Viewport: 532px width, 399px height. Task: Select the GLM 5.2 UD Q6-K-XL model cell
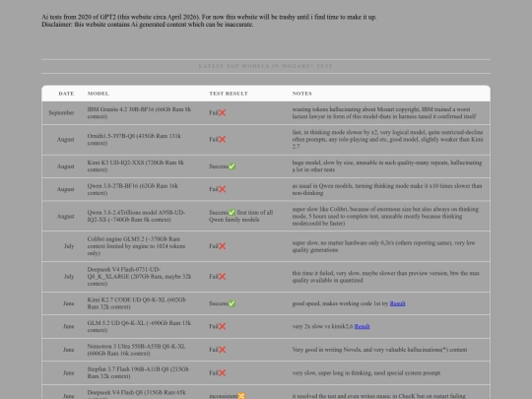pyautogui.click(x=139, y=326)
